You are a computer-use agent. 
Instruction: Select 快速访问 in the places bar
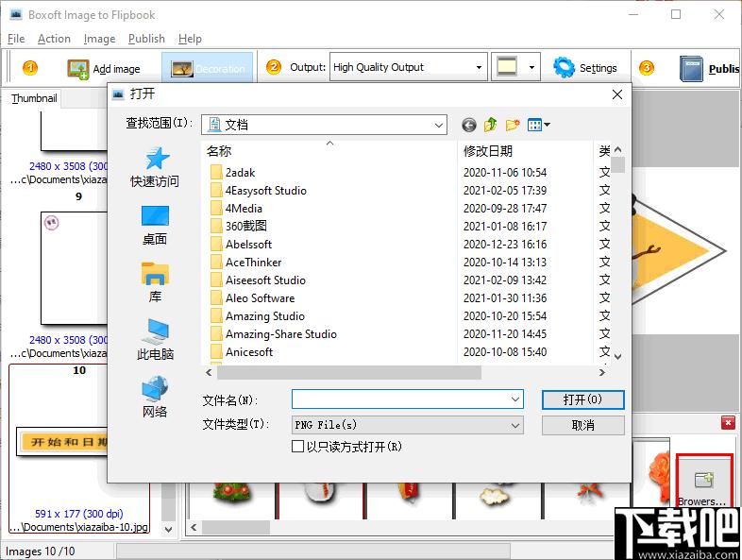pyautogui.click(x=155, y=167)
